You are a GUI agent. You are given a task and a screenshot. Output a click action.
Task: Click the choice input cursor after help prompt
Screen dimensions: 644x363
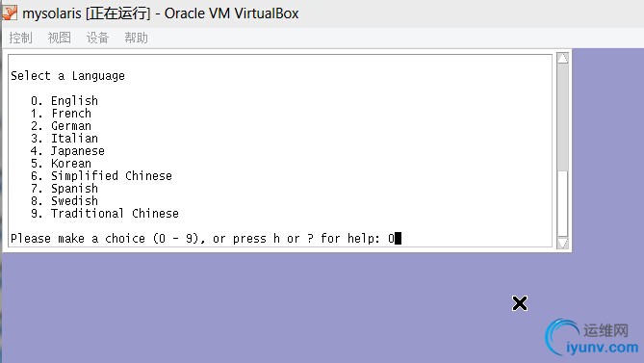click(x=398, y=238)
